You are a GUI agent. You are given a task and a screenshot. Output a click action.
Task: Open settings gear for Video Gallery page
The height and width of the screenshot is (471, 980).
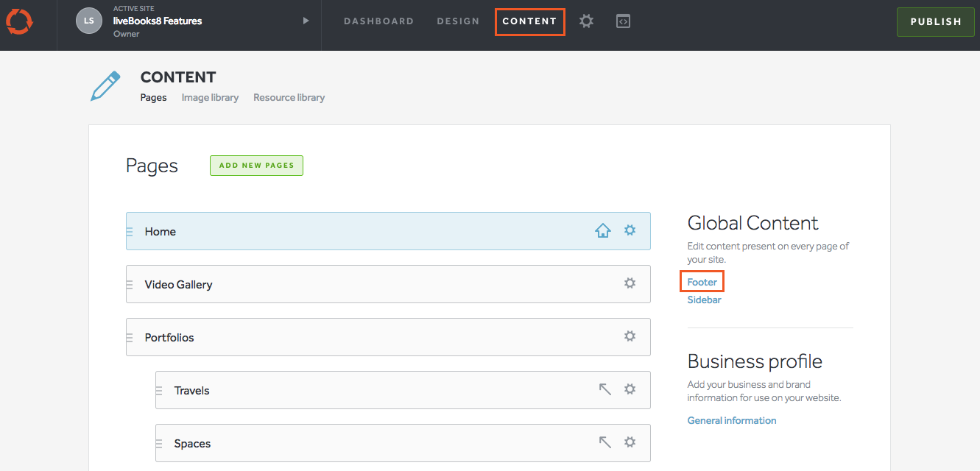coord(630,283)
